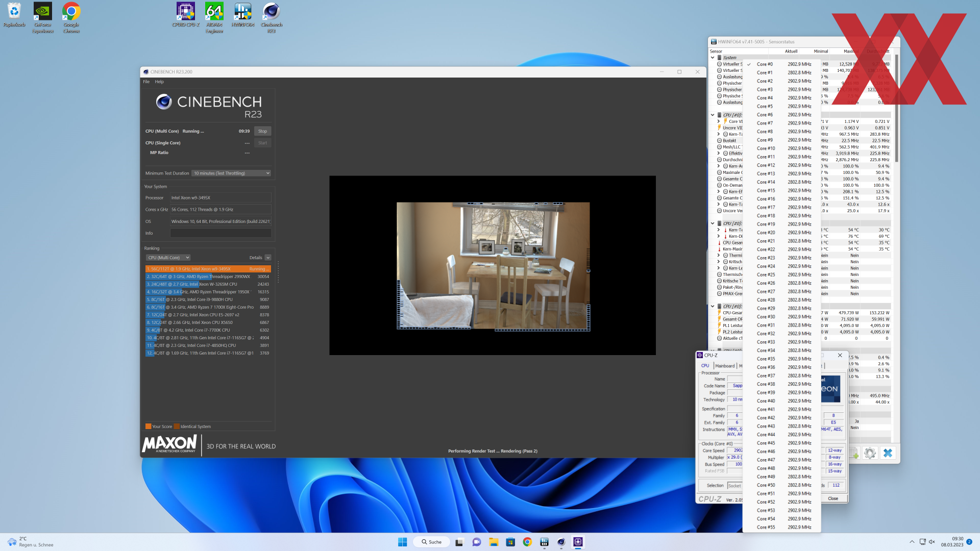
Task: Open the Papierkorb desktop icon
Action: (x=14, y=15)
